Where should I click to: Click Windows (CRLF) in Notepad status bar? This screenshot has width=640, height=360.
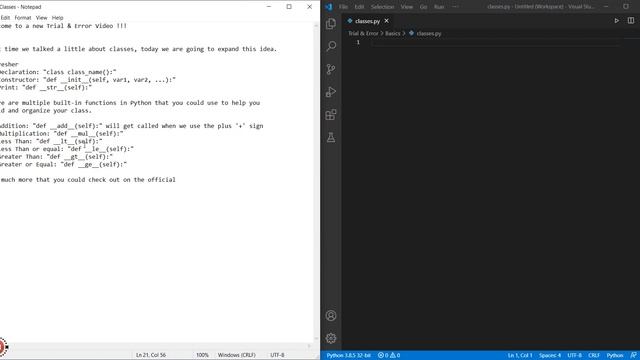[236, 355]
